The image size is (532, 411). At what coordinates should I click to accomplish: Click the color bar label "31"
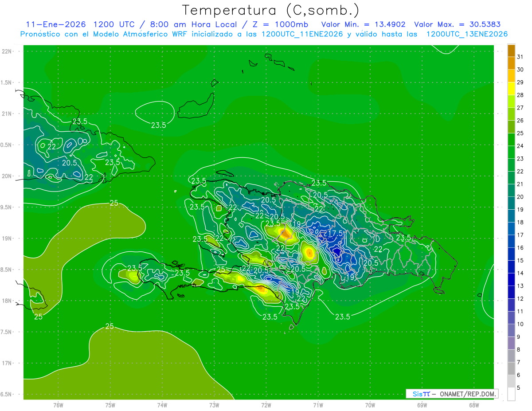point(520,57)
